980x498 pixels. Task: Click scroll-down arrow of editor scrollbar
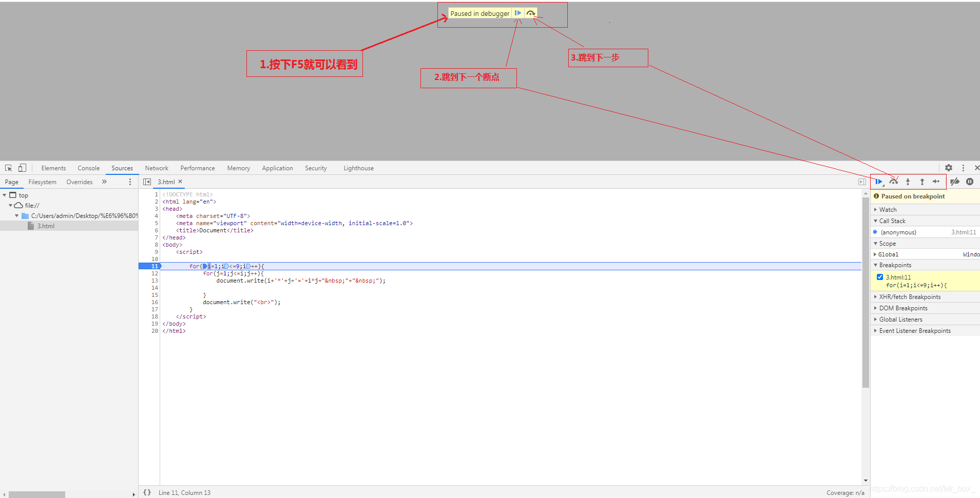(x=866, y=481)
